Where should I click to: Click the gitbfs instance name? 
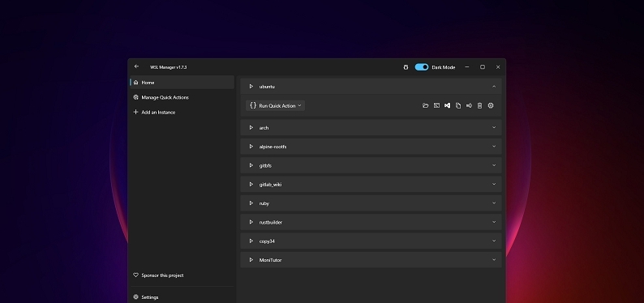coord(265,165)
